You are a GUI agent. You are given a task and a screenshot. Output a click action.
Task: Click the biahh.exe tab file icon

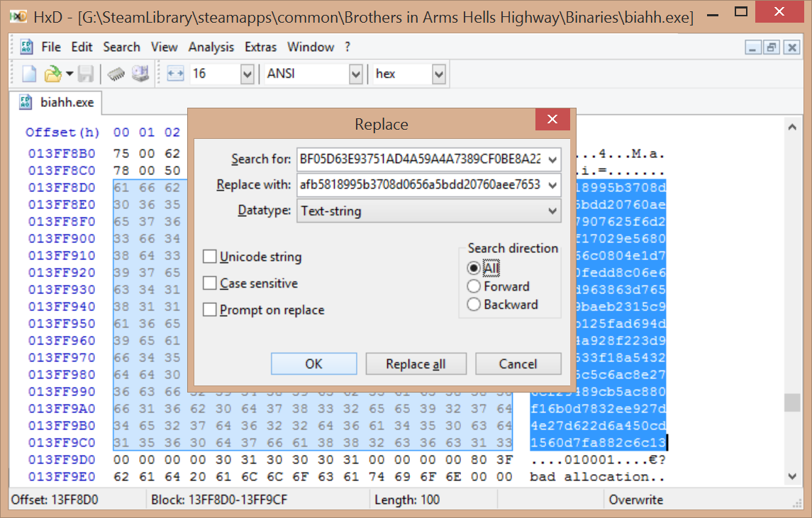point(26,102)
